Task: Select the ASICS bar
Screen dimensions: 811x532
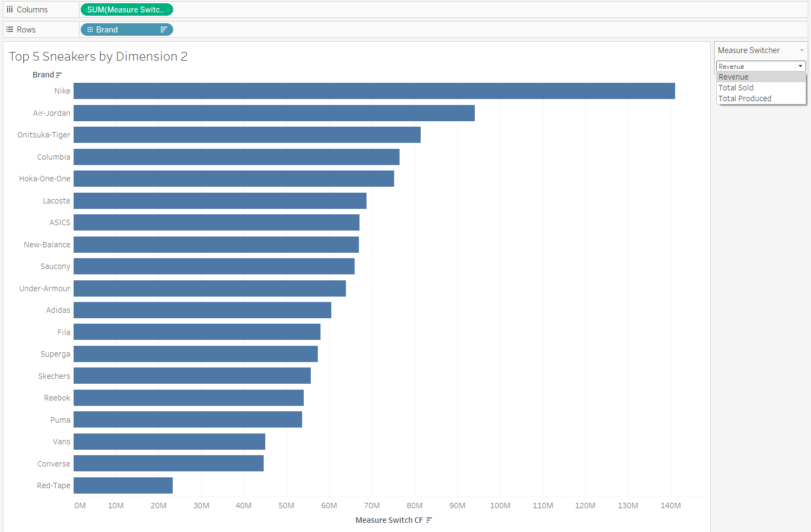Action: click(x=217, y=222)
